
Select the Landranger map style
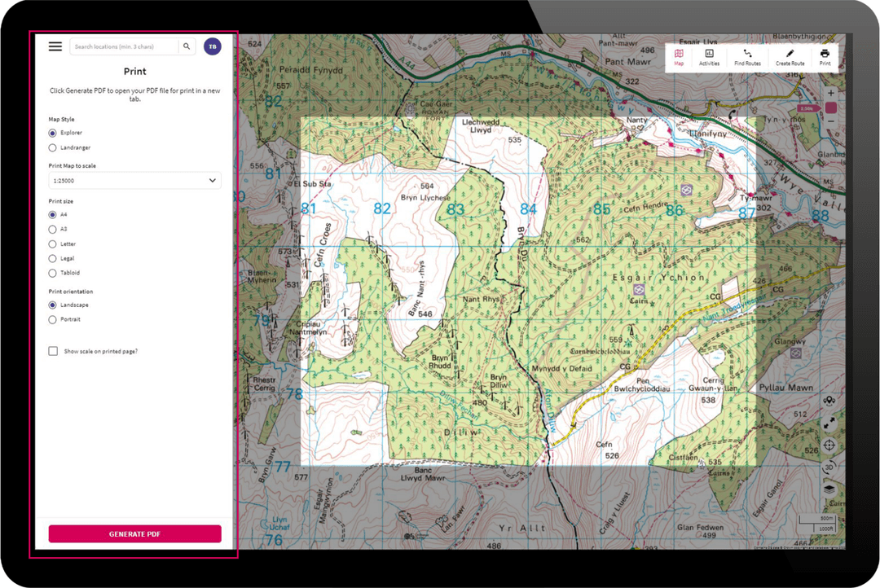(53, 147)
